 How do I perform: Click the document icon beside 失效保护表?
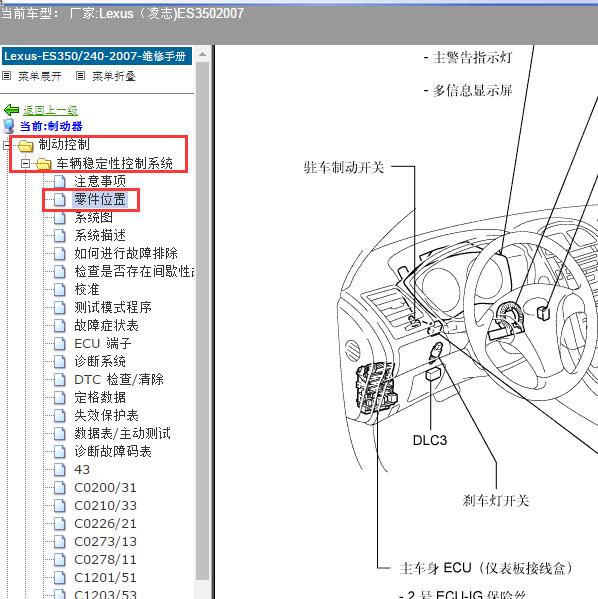point(60,415)
